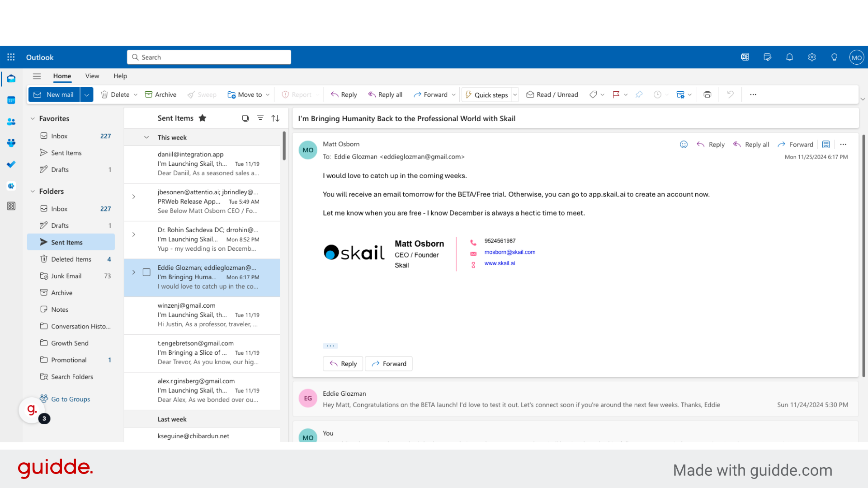Open Settings from the top bar

point(811,57)
